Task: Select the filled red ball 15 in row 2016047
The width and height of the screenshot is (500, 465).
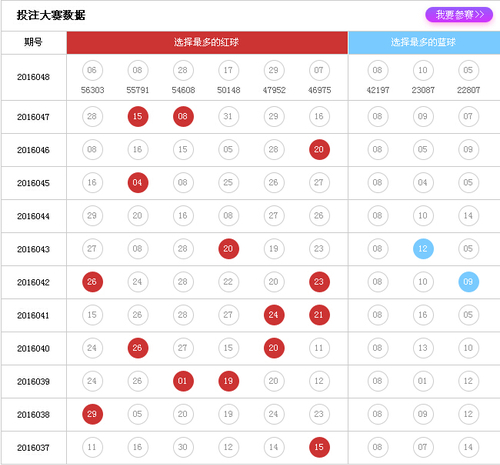Action: 138,116
